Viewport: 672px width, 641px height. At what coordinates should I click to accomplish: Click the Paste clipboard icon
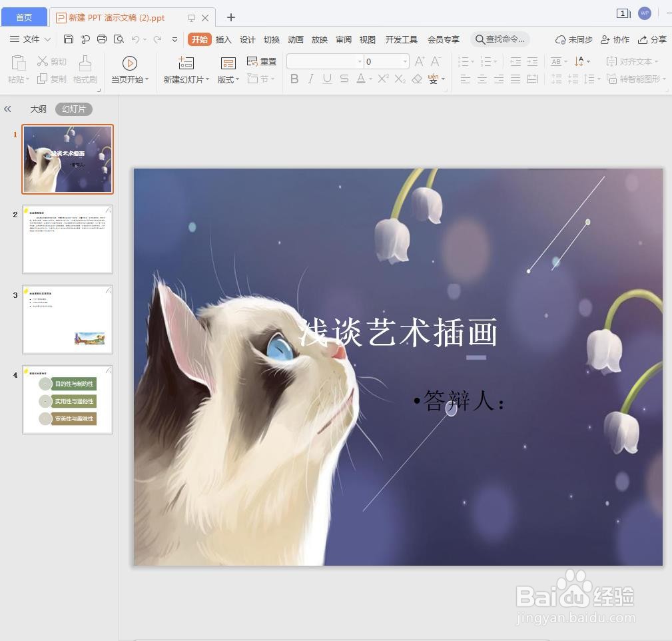(x=18, y=63)
